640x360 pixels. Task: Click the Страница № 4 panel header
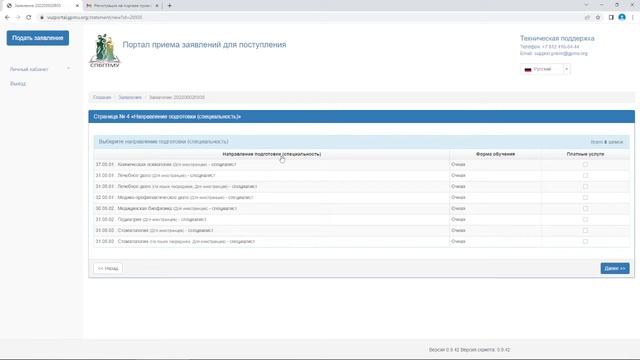point(361,117)
